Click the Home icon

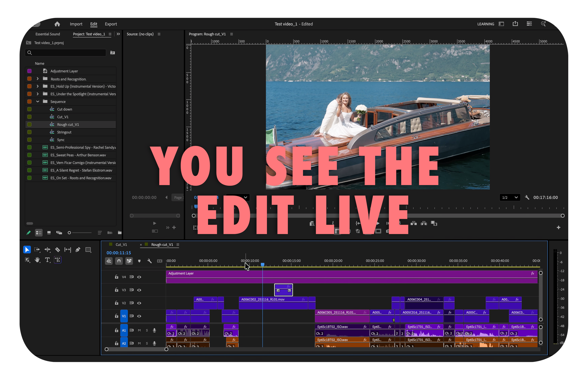(57, 24)
